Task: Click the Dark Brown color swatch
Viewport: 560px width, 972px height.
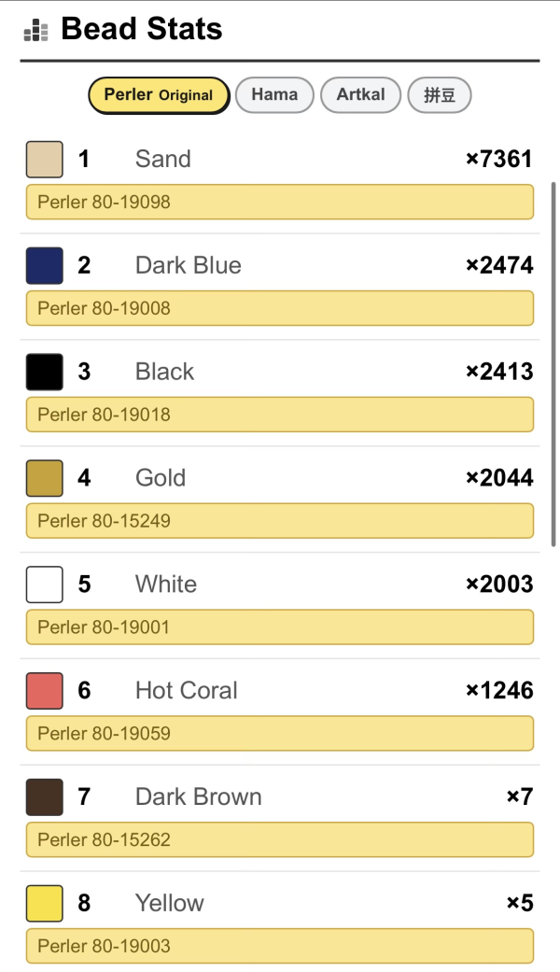Action: [x=45, y=797]
